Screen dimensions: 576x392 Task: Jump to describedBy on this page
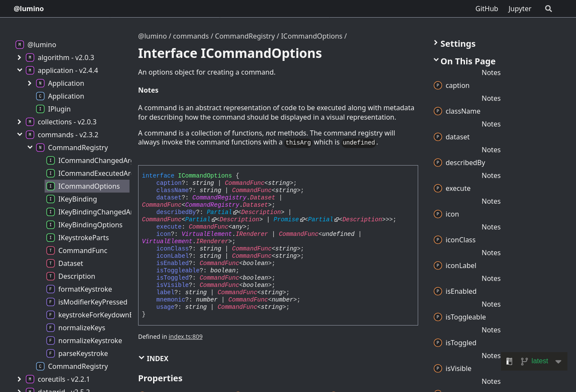point(465,163)
